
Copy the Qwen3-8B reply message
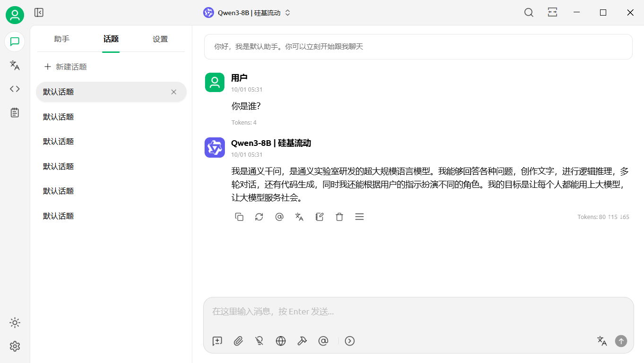pos(239,217)
